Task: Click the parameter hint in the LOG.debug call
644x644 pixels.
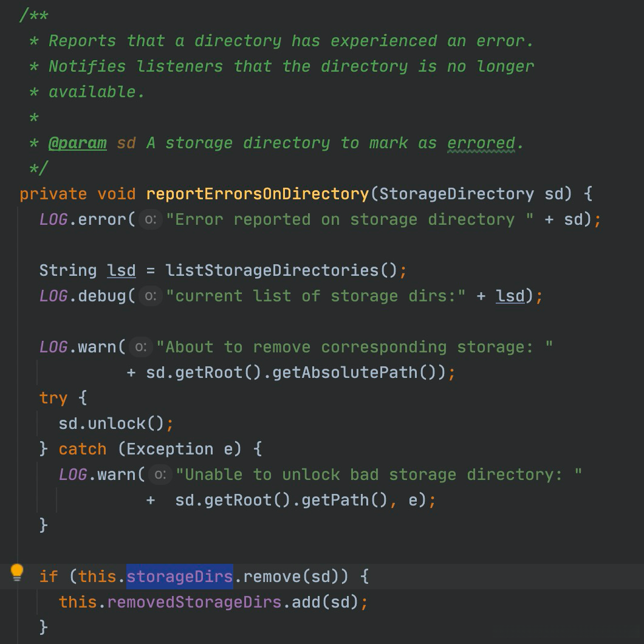Action: pyautogui.click(x=151, y=296)
